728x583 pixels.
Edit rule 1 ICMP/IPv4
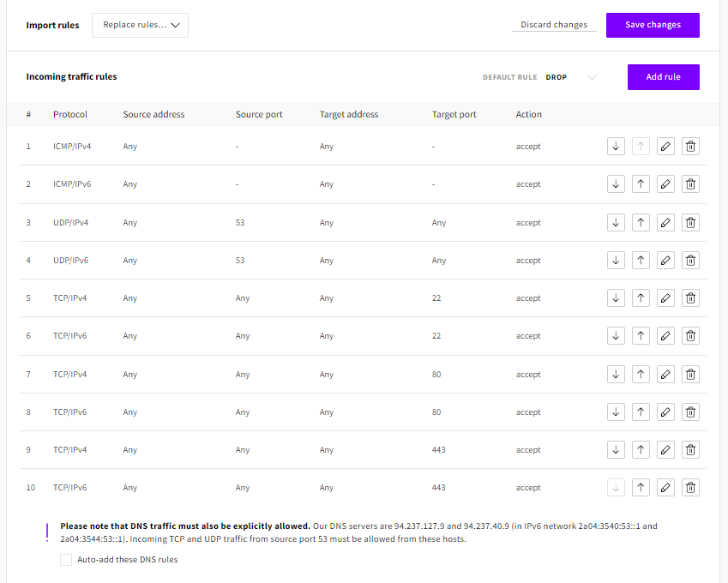665,147
